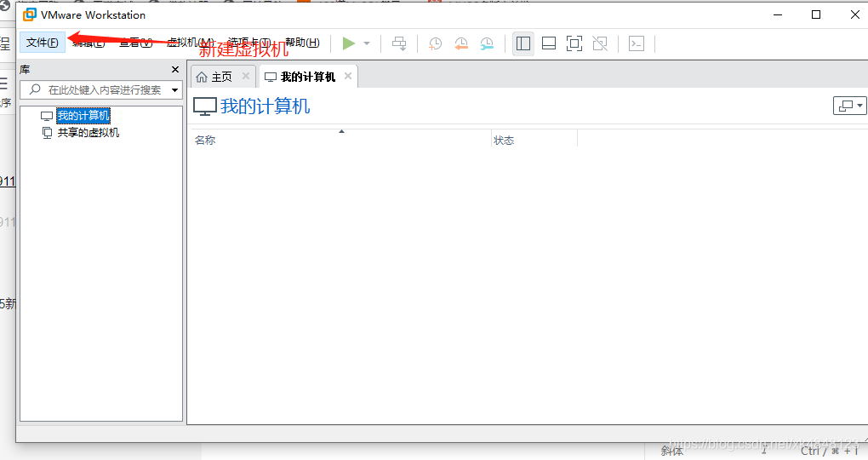Open the snapshot manager wrench icon
Screen dimensions: 868x460
pyautogui.click(x=487, y=43)
